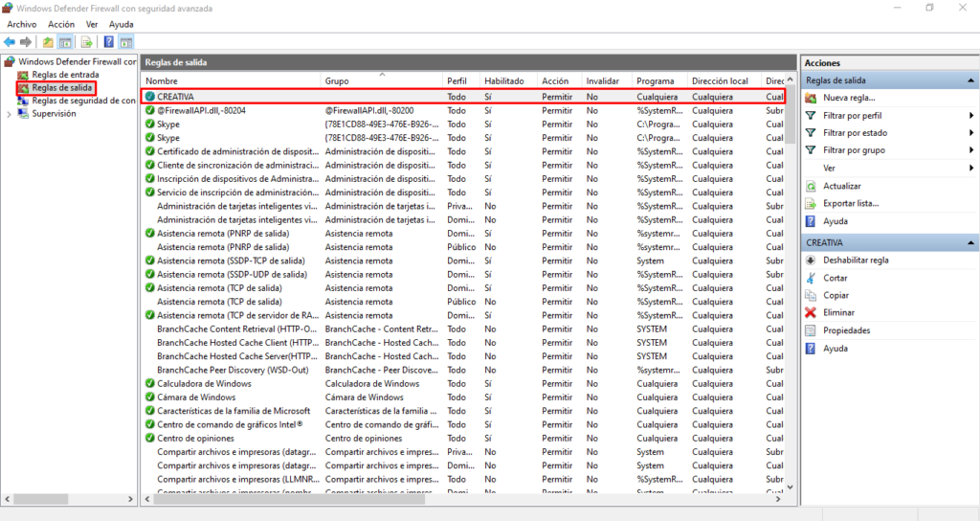980x521 pixels.
Task: Click the Reglas de entrada tree icon
Action: pyautogui.click(x=23, y=75)
